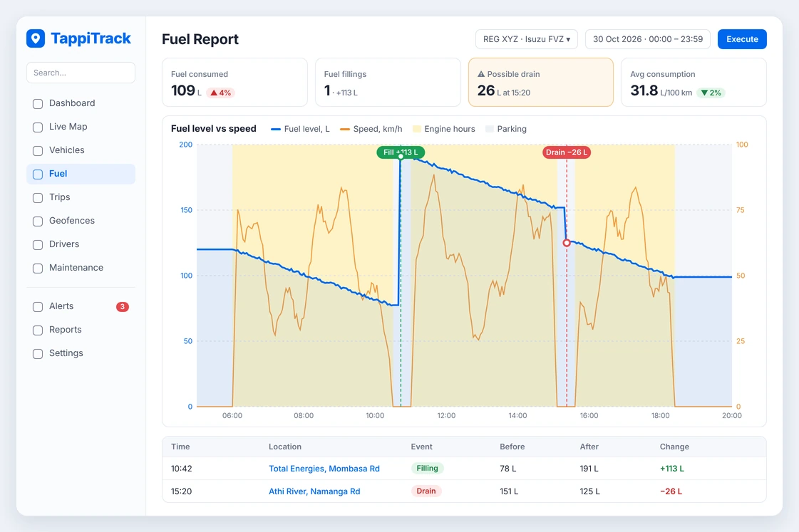Open Total Energies, Mombasa Rd location link

click(x=324, y=469)
